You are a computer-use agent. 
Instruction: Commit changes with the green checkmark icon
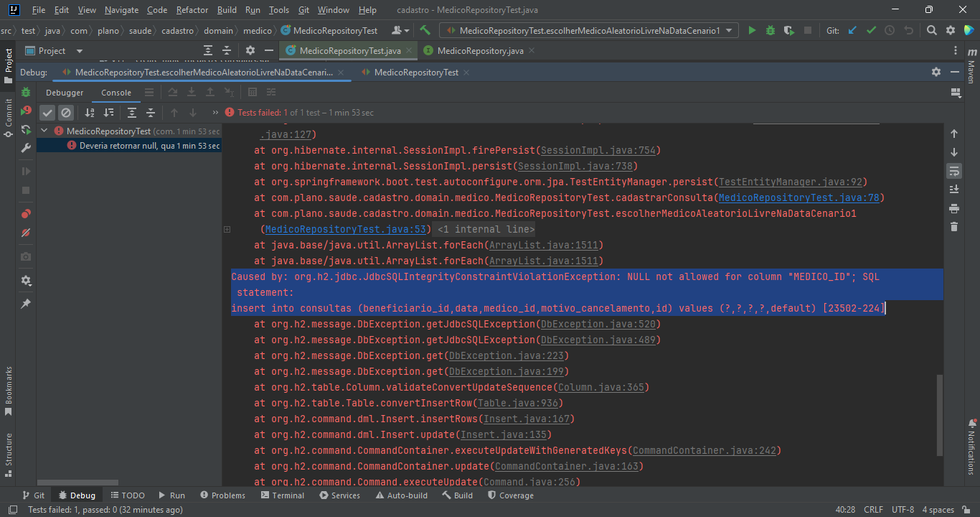(x=871, y=30)
